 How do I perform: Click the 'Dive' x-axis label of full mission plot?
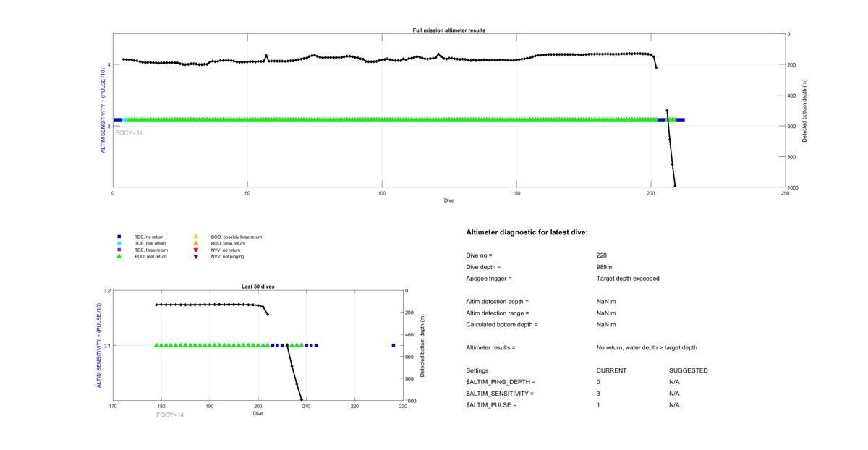coord(449,200)
